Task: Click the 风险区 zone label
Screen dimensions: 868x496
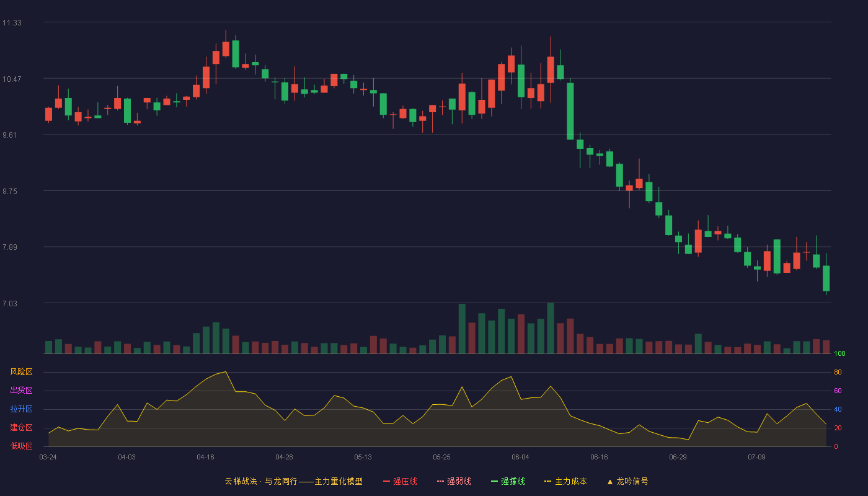Action: pos(21,372)
